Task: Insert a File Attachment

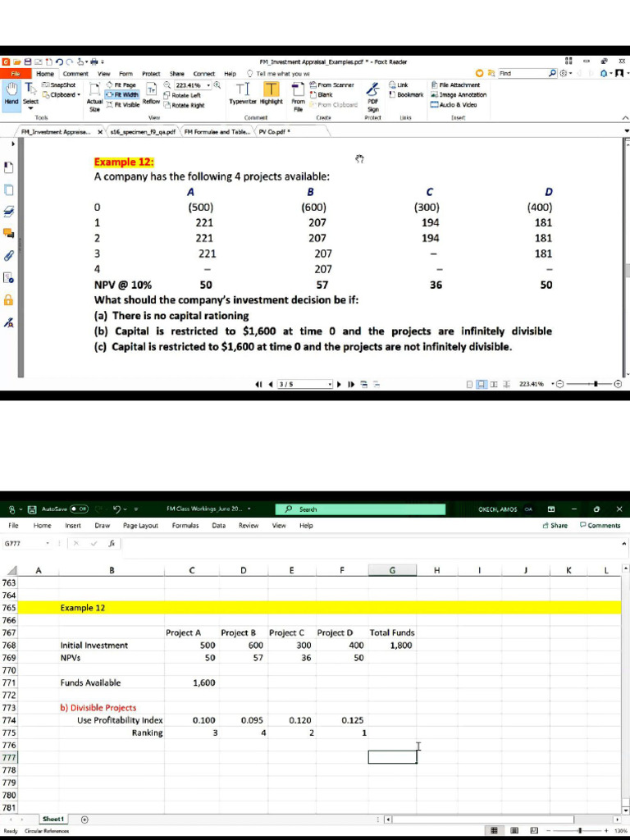Action: (x=455, y=84)
